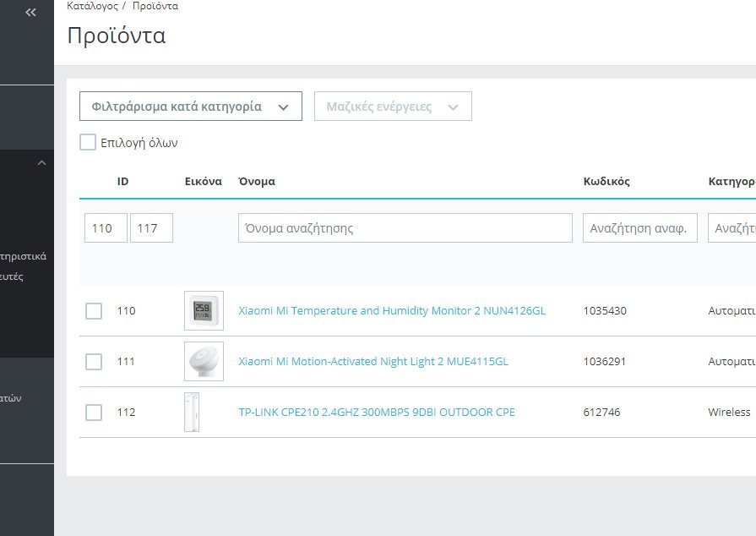Click the night light product thumbnail
This screenshot has width=756, height=536.
coord(204,361)
